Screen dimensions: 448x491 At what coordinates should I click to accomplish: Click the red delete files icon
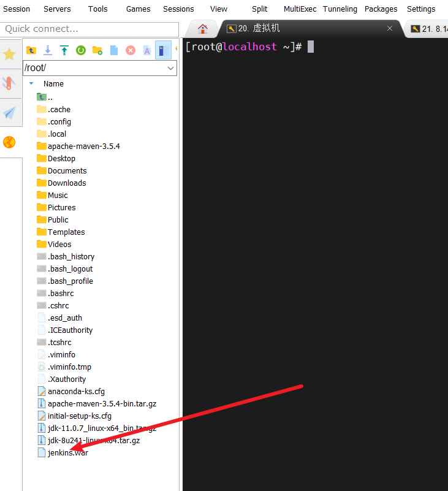pos(130,50)
